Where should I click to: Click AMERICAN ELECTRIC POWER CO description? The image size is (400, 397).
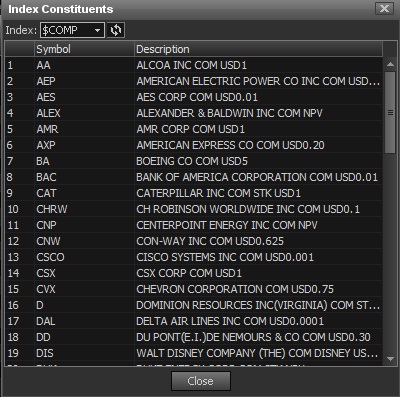(x=258, y=81)
